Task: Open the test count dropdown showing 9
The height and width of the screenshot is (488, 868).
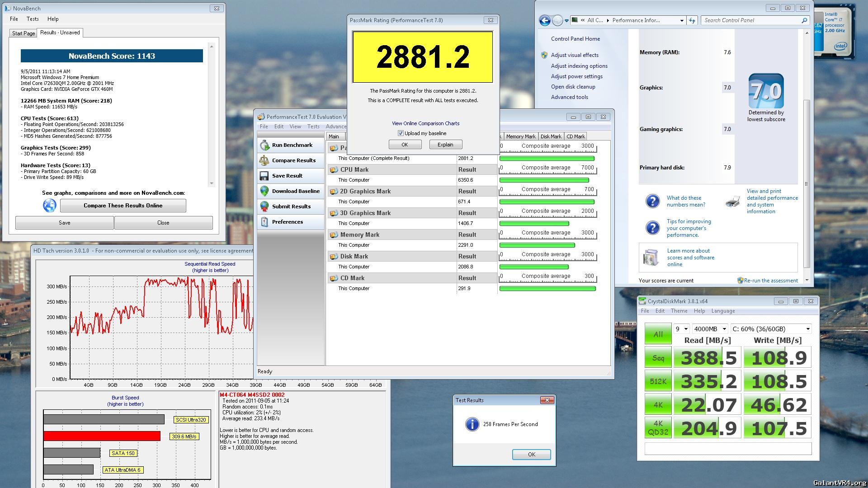Action: 681,329
